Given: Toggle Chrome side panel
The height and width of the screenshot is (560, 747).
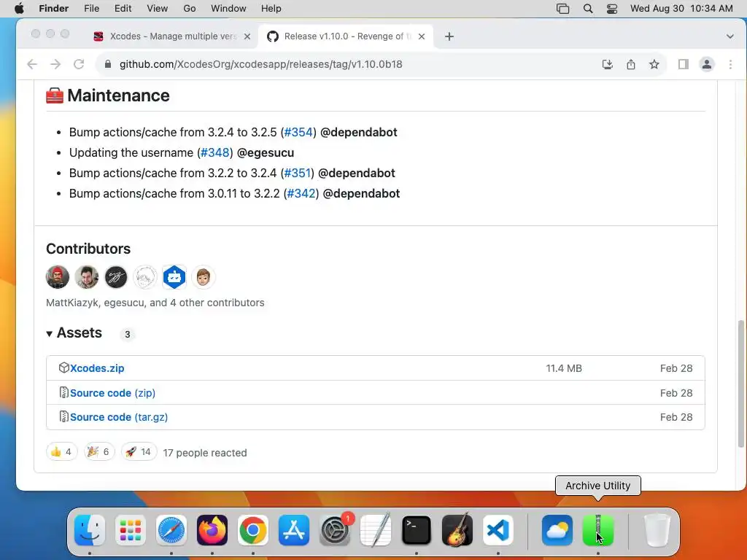Looking at the screenshot, I should [683, 64].
